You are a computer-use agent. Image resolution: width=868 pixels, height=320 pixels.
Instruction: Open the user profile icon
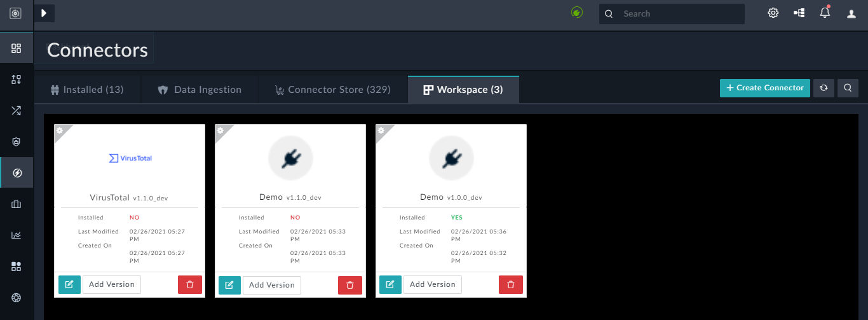[851, 13]
